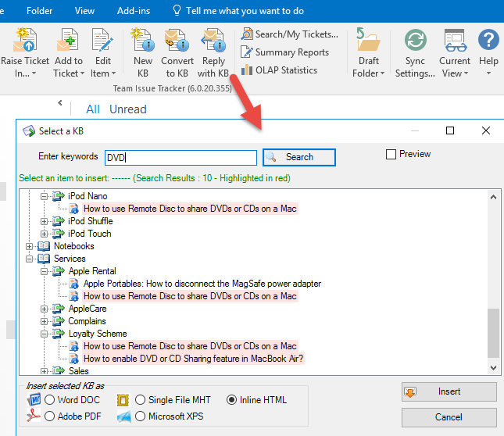Select Inline HTML radio option

point(231,400)
